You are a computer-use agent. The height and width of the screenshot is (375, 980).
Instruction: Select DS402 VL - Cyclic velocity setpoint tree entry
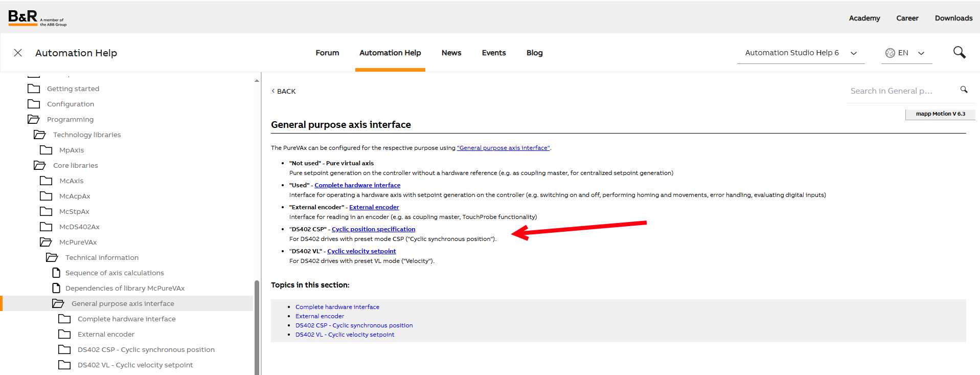tap(135, 365)
